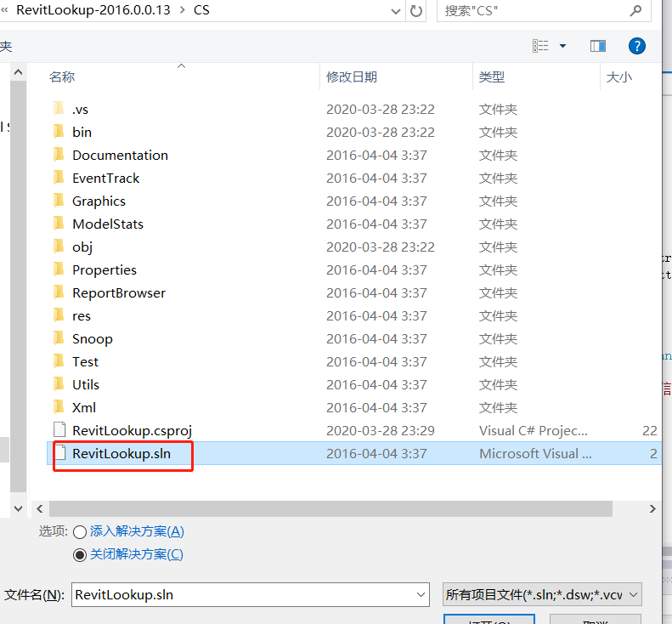The width and height of the screenshot is (672, 624).
Task: Click the ReportBrowser folder name
Action: [119, 293]
